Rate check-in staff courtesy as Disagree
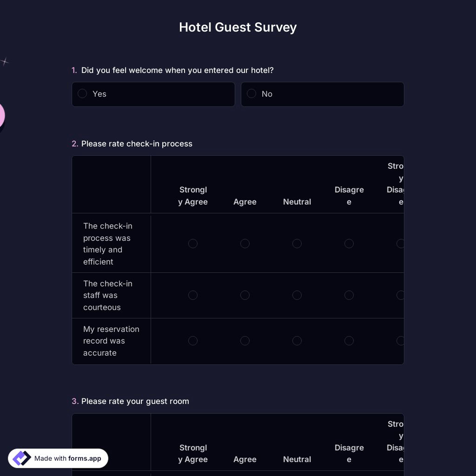 pos(349,295)
